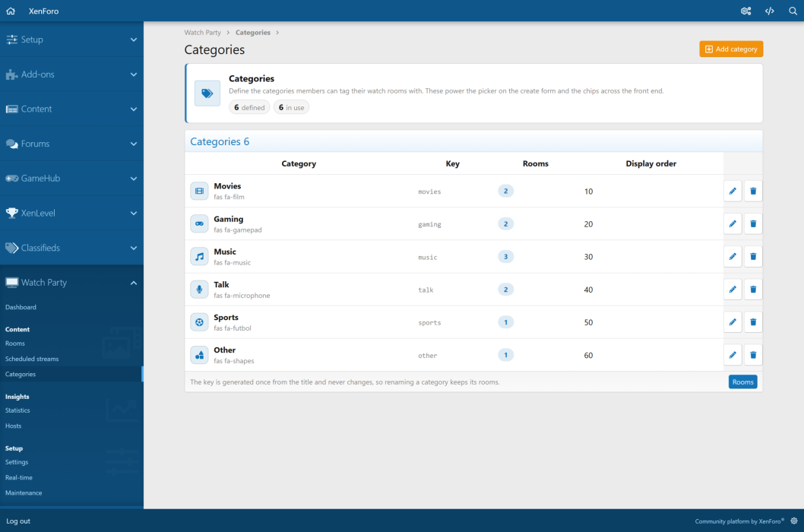The image size is (804, 532).
Task: Open Statistics under Insights
Action: point(17,410)
